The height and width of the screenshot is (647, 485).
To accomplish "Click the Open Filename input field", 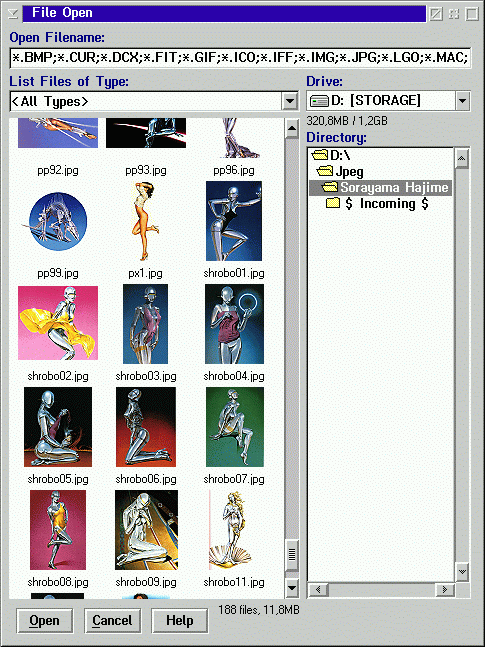I will click(240, 58).
